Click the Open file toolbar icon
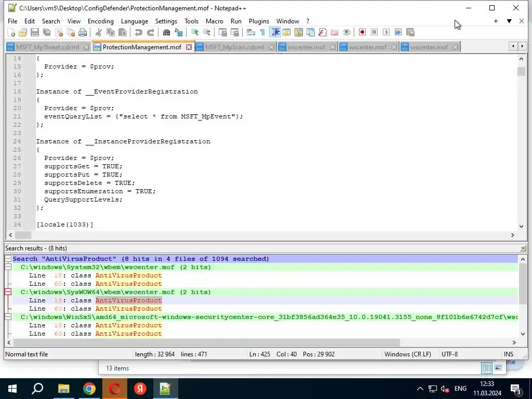This screenshot has width=532, height=399. pos(23,32)
